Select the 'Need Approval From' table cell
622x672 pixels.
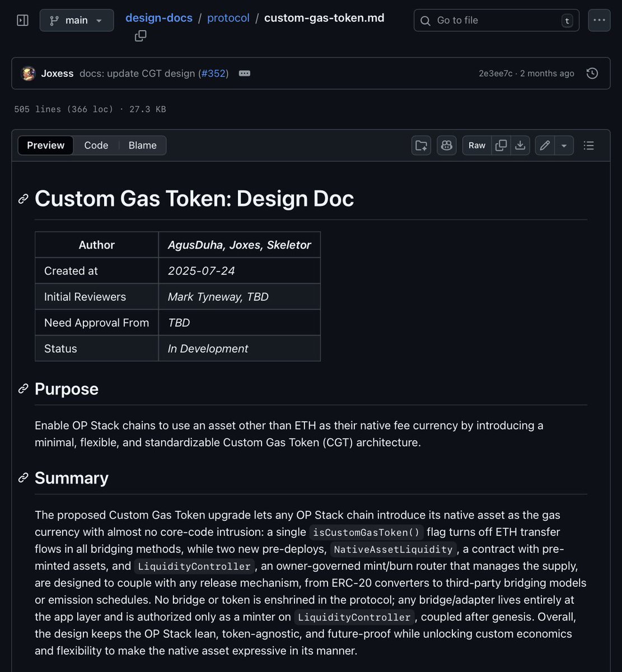tap(97, 323)
